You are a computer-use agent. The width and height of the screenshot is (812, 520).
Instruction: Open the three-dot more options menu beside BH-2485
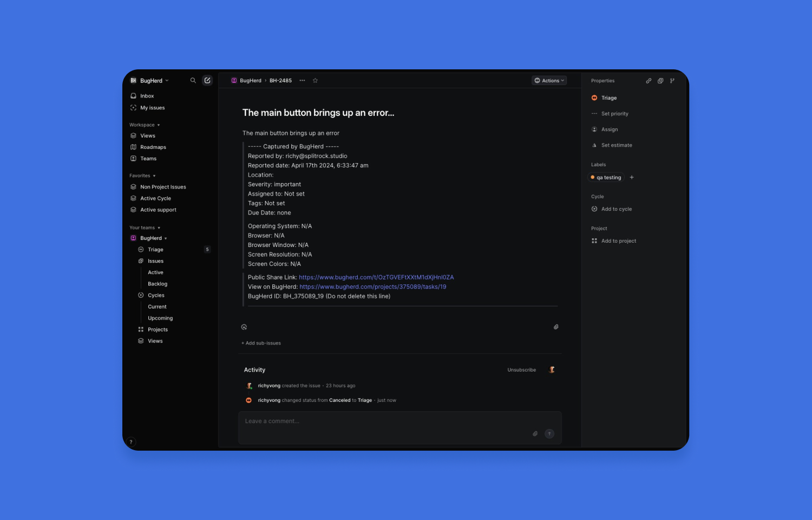coord(302,81)
